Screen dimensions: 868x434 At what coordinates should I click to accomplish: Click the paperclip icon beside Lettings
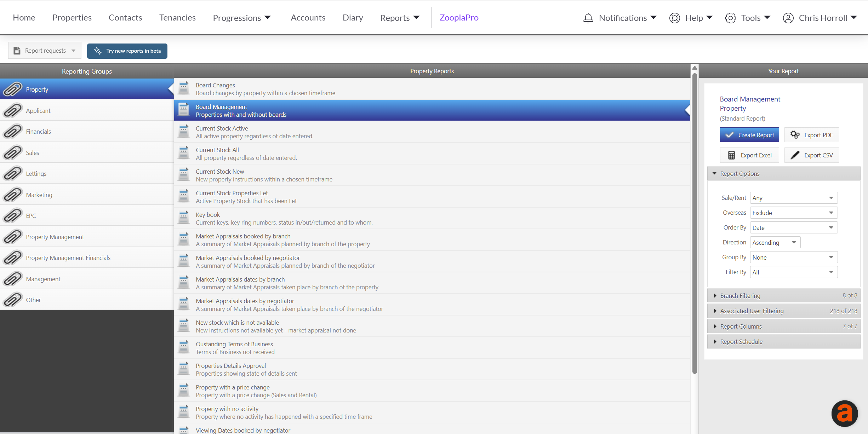(x=13, y=174)
